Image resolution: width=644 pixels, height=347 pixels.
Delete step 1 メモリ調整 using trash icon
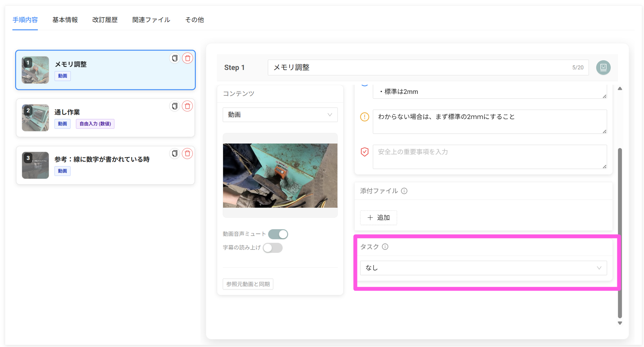pos(187,58)
